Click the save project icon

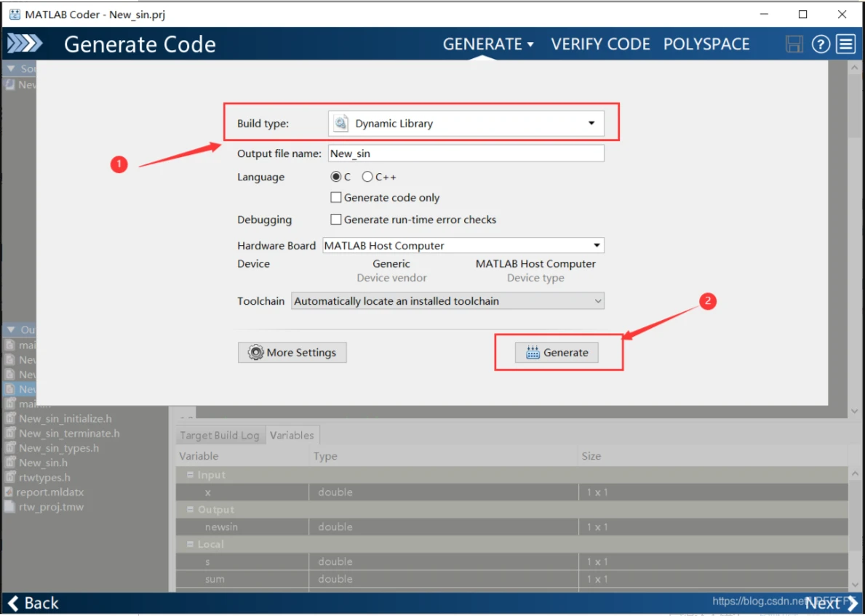[794, 44]
